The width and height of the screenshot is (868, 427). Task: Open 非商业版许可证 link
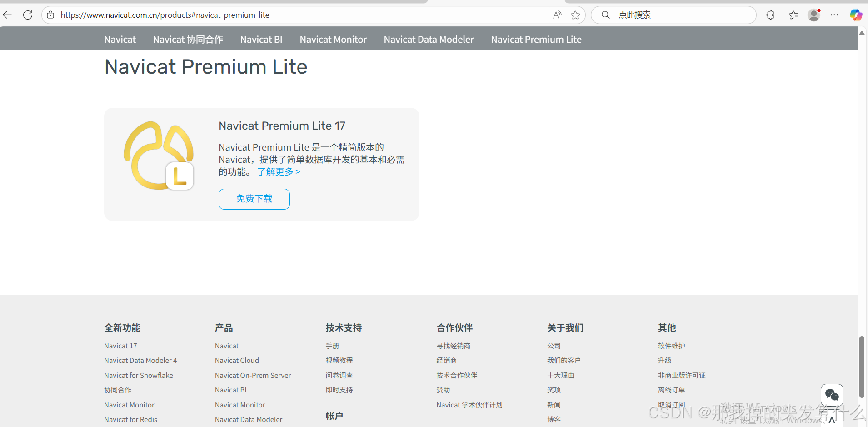pos(682,376)
